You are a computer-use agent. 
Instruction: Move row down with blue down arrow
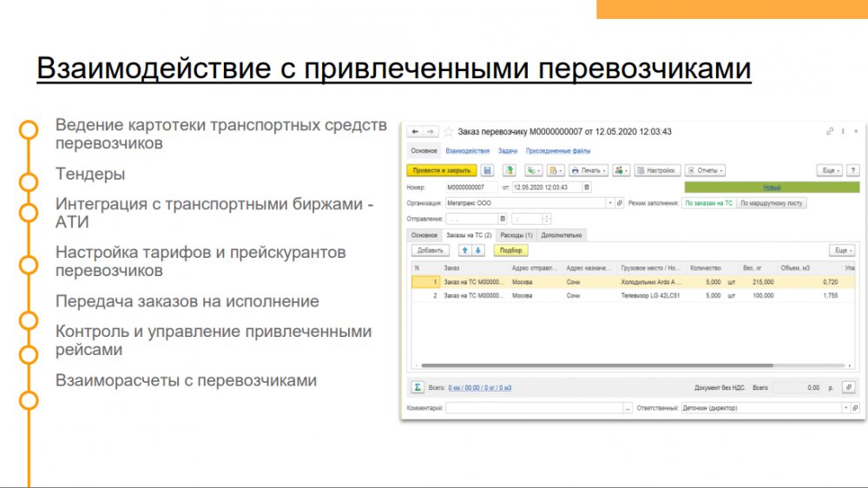(477, 250)
